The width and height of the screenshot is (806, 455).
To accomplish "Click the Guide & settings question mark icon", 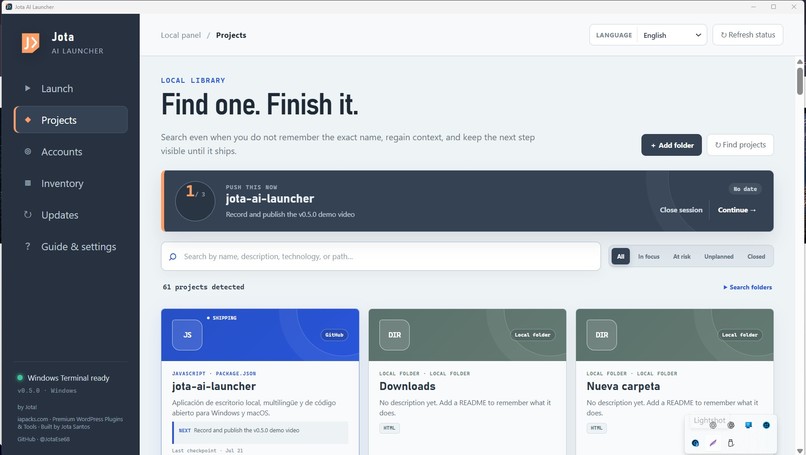I will 28,246.
